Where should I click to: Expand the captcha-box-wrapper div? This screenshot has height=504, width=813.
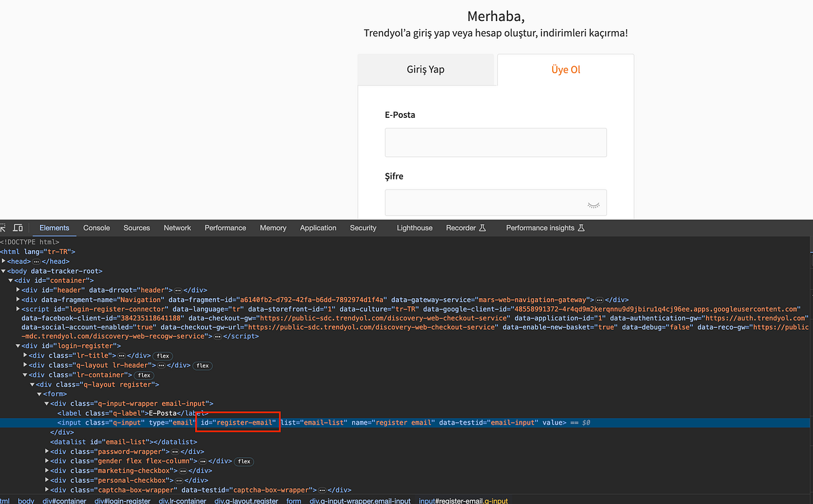(46, 489)
